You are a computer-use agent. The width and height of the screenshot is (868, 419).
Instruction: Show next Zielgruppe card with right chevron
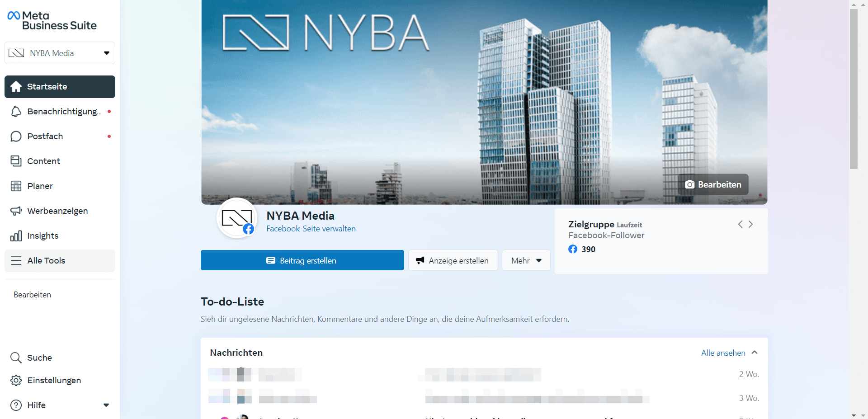[750, 224]
